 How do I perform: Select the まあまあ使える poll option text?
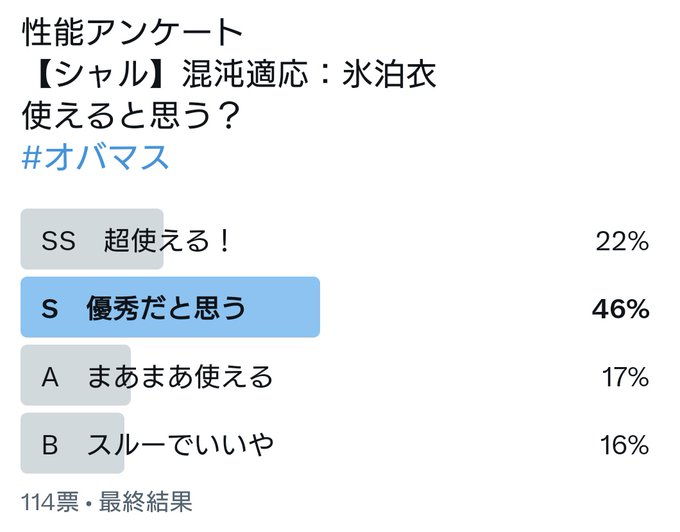pos(180,376)
